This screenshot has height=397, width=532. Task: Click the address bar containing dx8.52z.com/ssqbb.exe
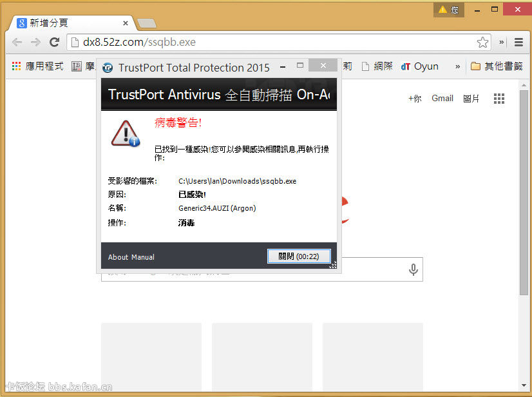pos(278,42)
